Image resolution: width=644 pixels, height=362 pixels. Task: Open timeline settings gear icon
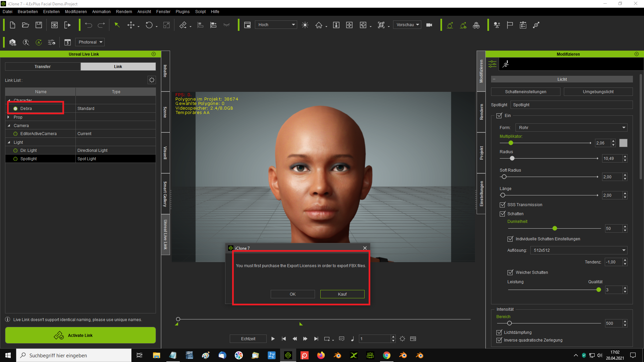coord(402,339)
